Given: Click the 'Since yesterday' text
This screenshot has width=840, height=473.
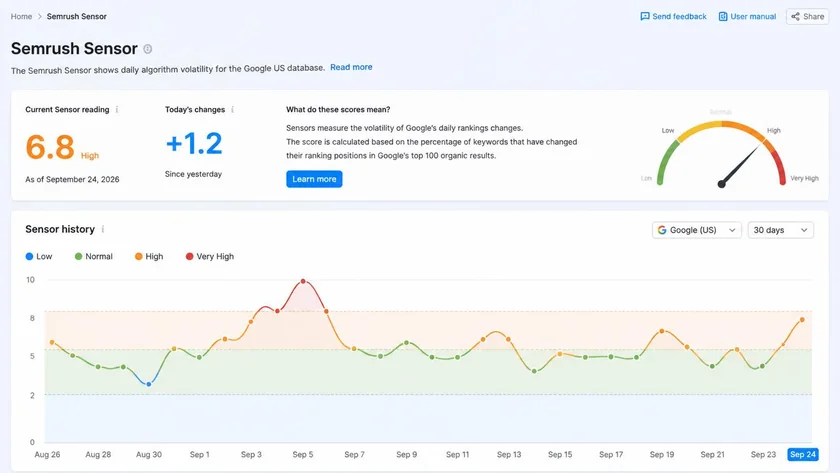Looking at the screenshot, I should pyautogui.click(x=193, y=174).
